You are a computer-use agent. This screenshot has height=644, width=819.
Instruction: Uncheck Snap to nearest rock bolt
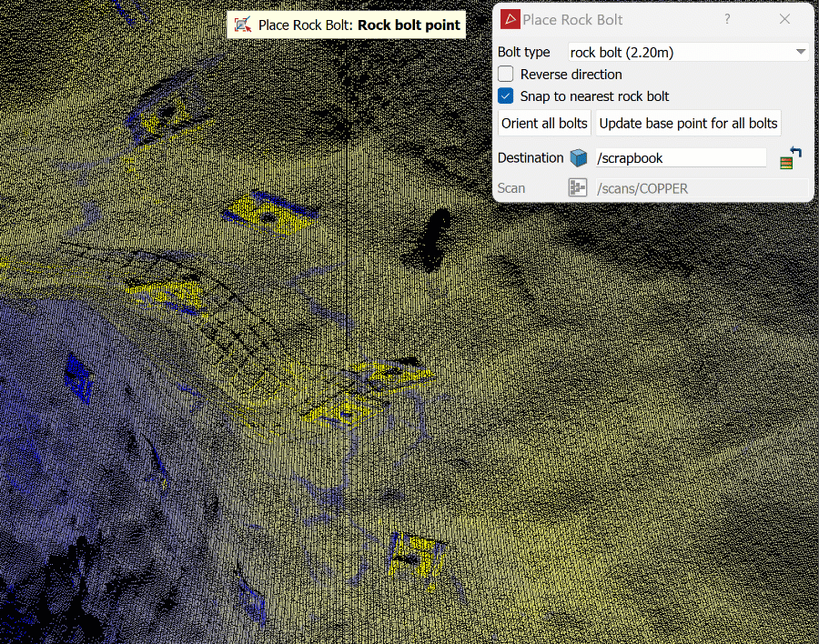click(x=506, y=96)
